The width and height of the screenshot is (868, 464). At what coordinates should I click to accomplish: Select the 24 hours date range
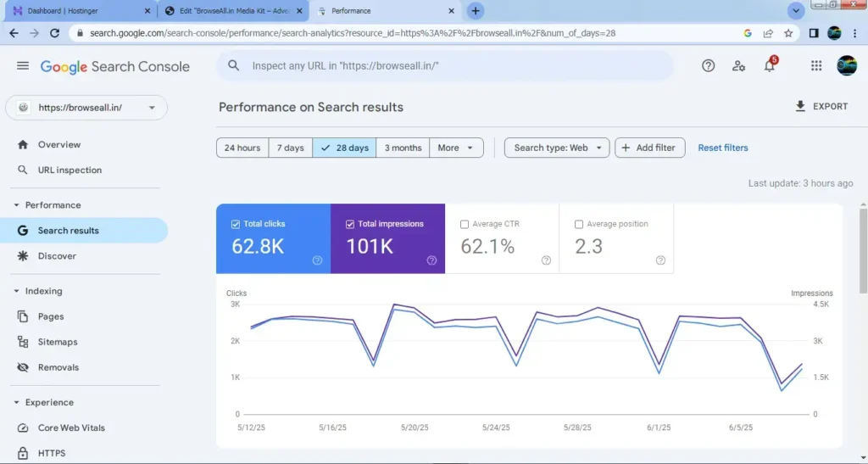(x=242, y=148)
